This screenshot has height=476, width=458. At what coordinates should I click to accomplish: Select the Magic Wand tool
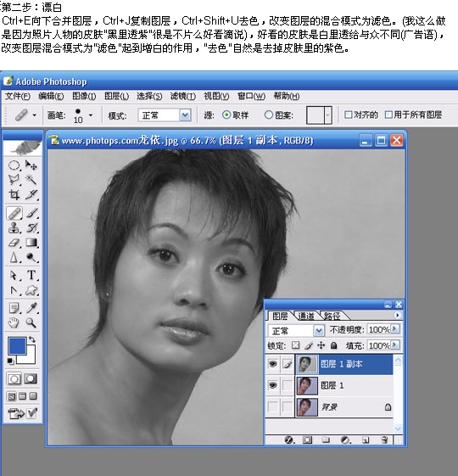[x=31, y=180]
